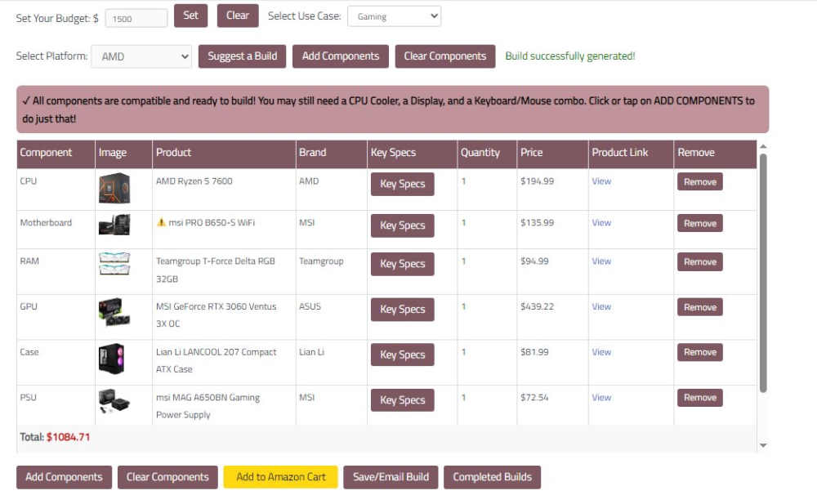Viewport: 817px width, 504px height.
Task: Click the warning icon beside msi PRO B650-S
Action: (x=161, y=223)
